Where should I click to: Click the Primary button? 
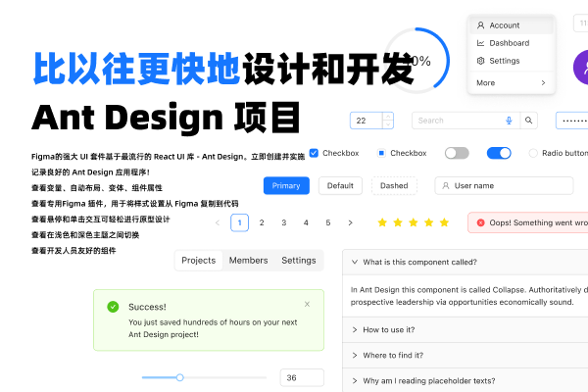286,185
